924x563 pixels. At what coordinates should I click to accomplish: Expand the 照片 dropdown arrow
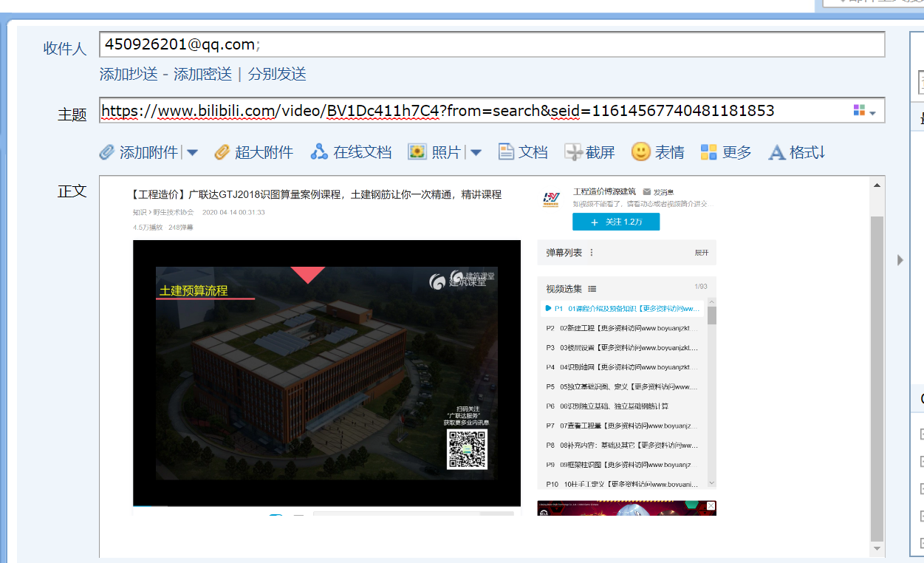point(476,153)
